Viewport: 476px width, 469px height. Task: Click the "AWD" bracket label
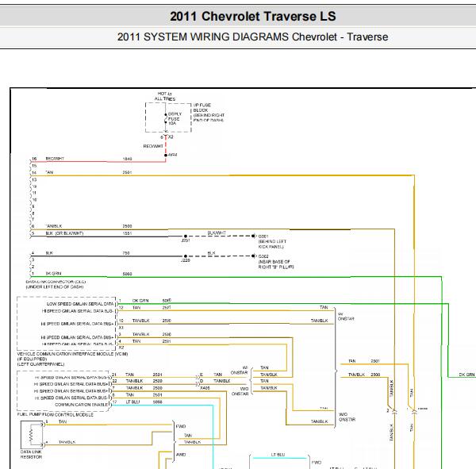[x=181, y=455]
